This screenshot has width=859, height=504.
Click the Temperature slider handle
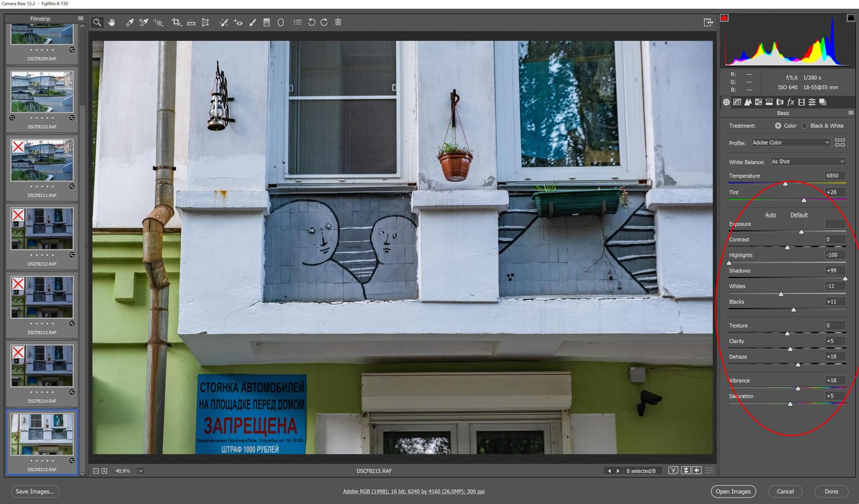pos(785,184)
